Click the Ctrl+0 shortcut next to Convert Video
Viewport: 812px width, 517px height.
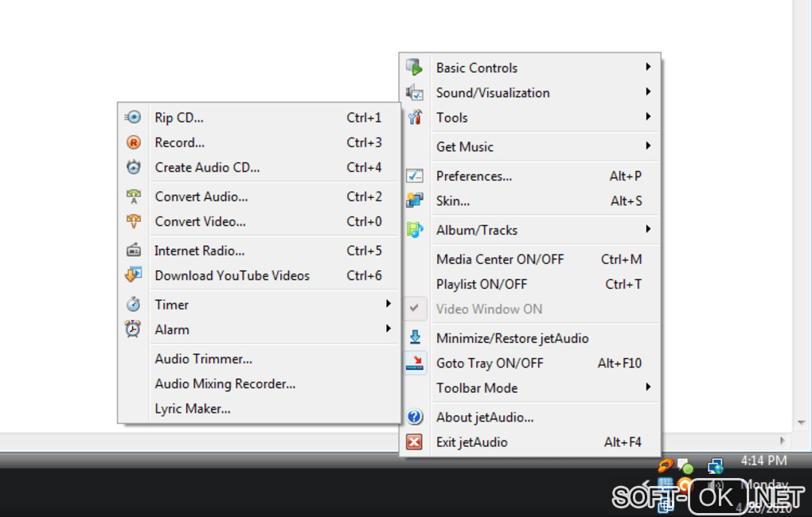tap(364, 221)
